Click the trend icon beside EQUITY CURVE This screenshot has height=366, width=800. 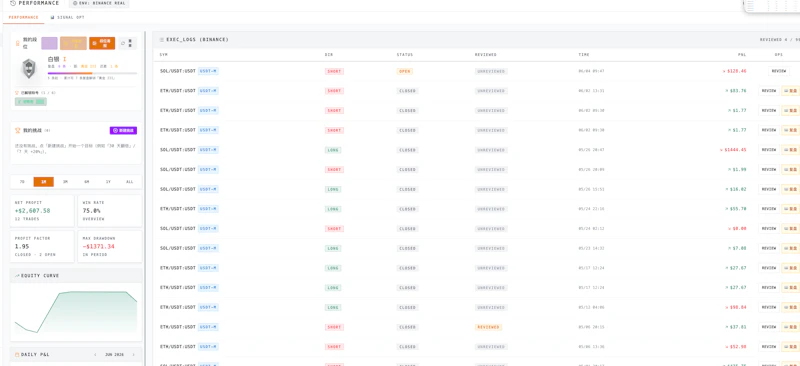tap(17, 276)
